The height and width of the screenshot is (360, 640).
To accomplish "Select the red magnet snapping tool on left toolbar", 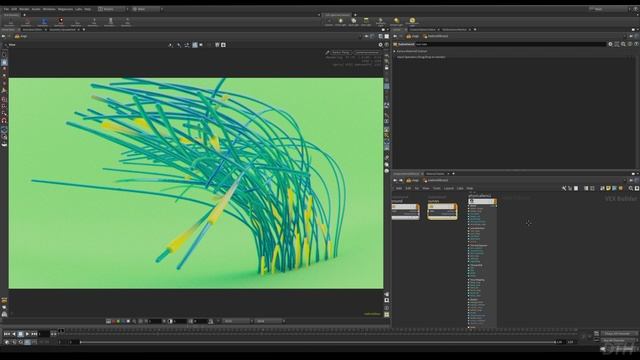I will coord(4,120).
